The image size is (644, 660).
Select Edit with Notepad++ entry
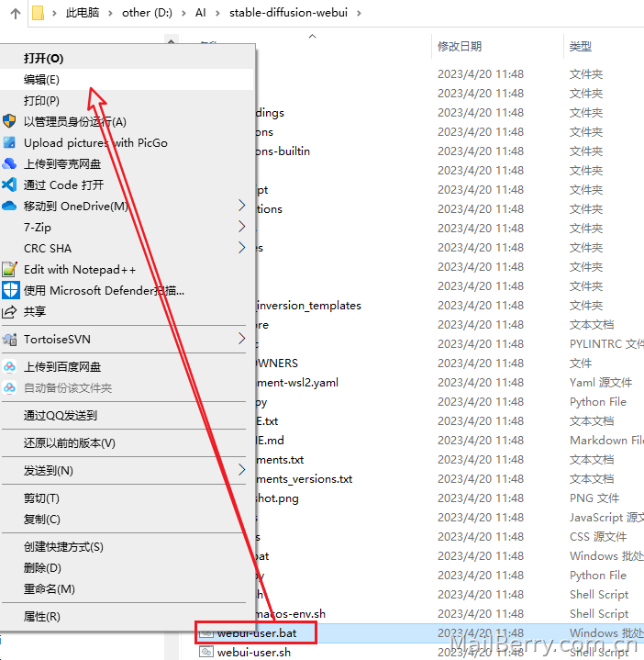pos(127,269)
